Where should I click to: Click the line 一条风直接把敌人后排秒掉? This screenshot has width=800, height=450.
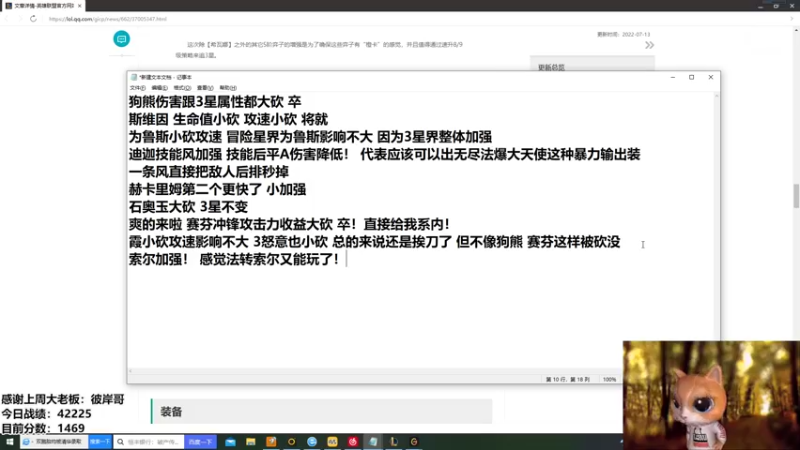point(209,172)
